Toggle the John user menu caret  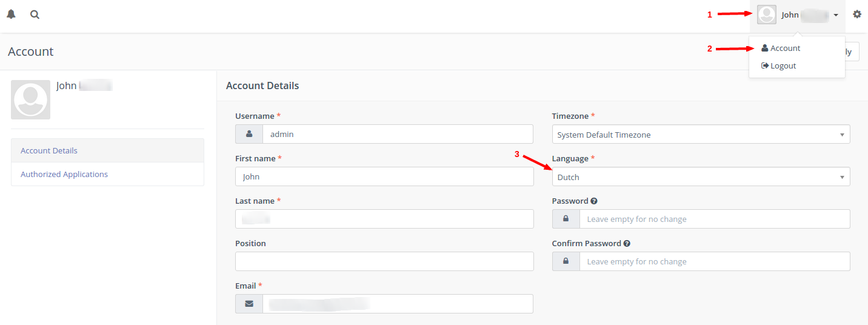[836, 15]
